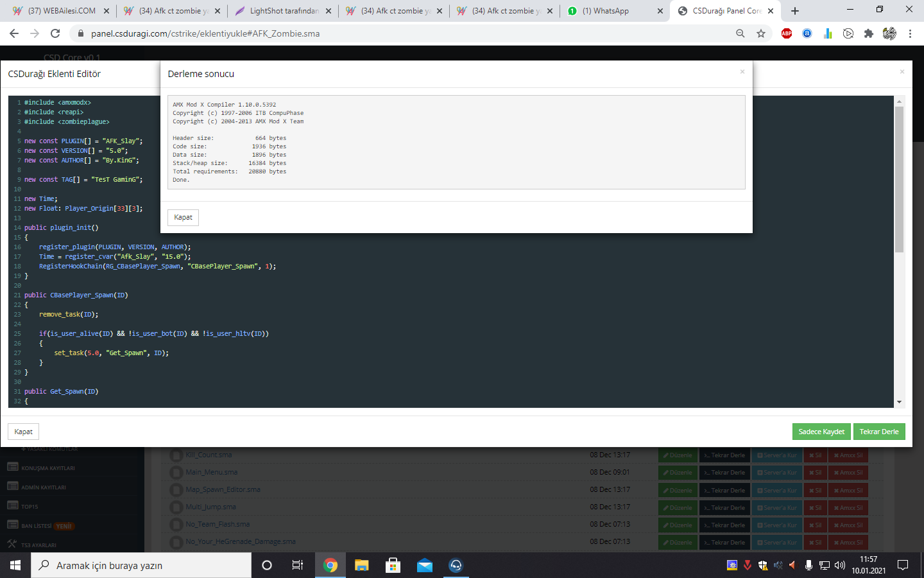Click the Sadece Kaydet button
This screenshot has height=578, width=924.
821,432
